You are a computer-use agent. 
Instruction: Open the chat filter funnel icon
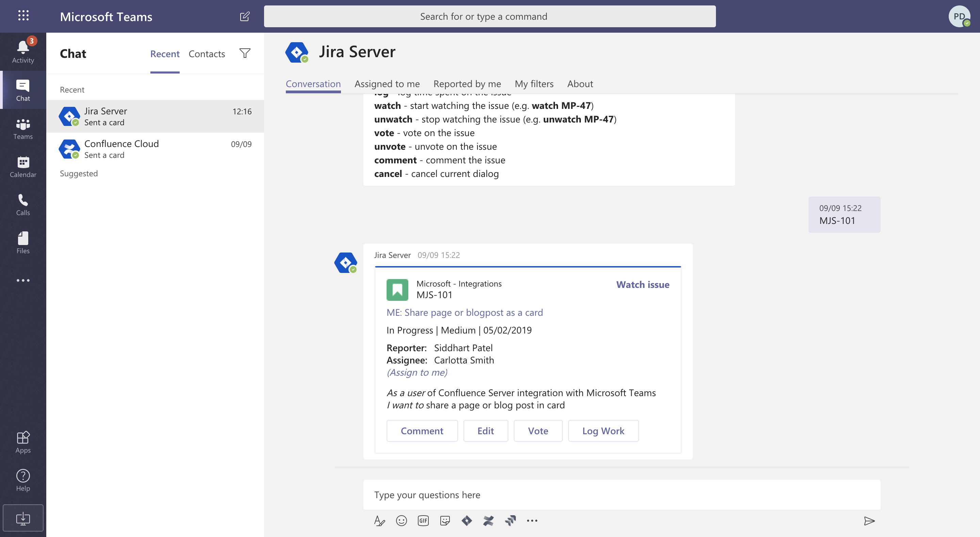(245, 53)
